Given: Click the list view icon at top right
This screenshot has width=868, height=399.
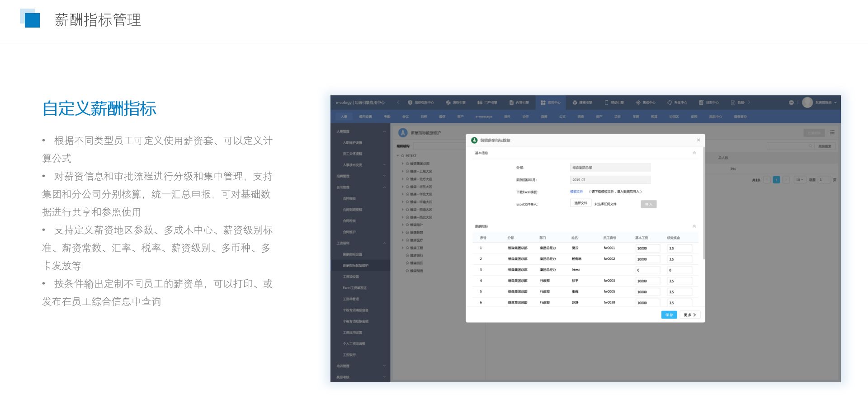Looking at the screenshot, I should pos(832,132).
